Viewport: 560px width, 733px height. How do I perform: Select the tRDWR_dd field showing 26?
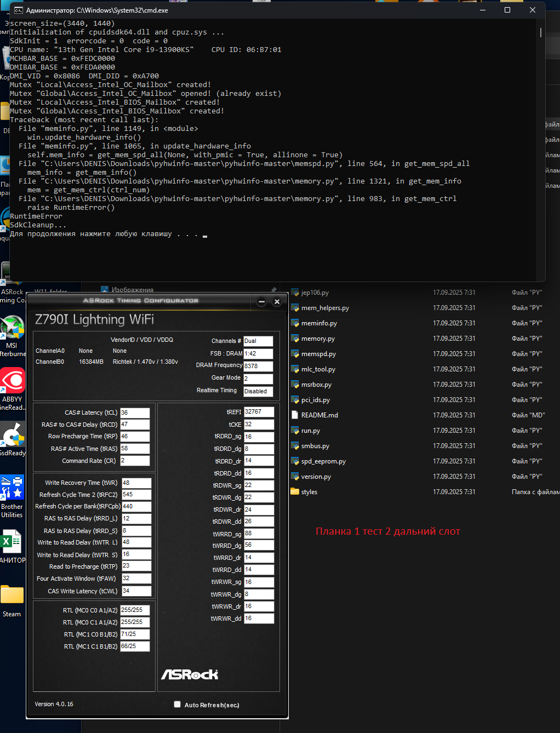(259, 521)
